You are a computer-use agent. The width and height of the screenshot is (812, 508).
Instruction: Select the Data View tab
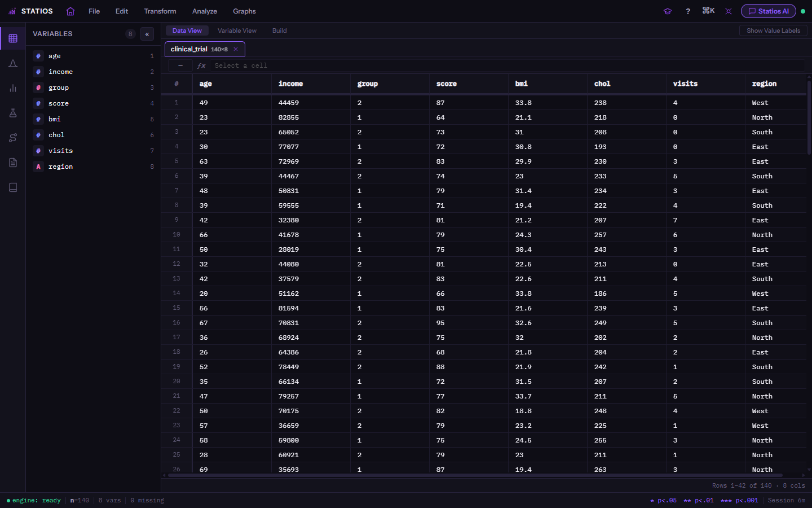pyautogui.click(x=187, y=30)
